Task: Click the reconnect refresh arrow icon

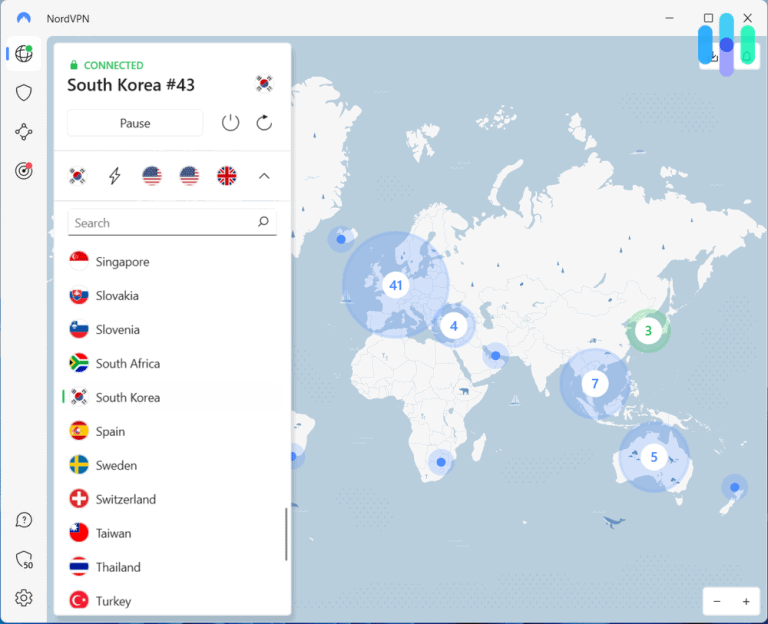Action: click(x=264, y=122)
